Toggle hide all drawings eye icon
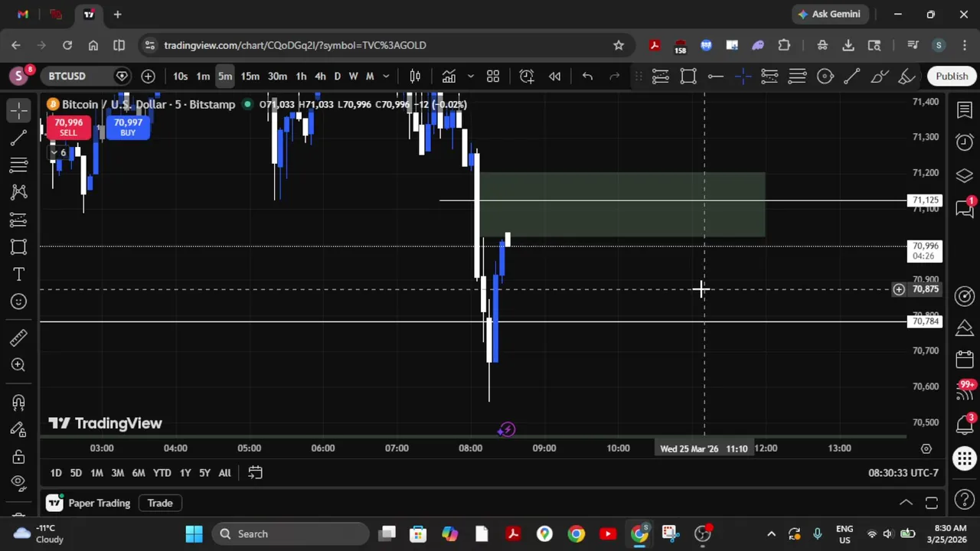Viewport: 980px width, 551px height. pyautogui.click(x=19, y=482)
